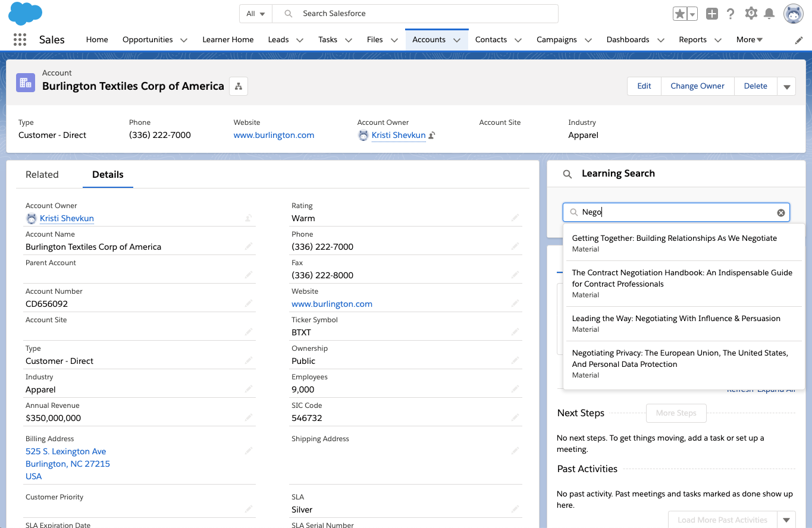Open the Setup gear icon
Screen dimensions: 812x528
[751, 13]
